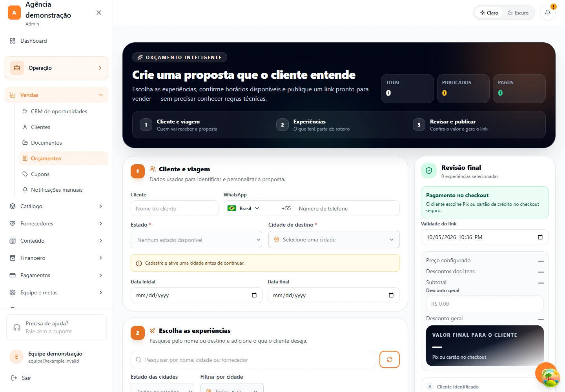Image resolution: width=565 pixels, height=392 pixels.
Task: Open the notifications bell
Action: pos(548,13)
